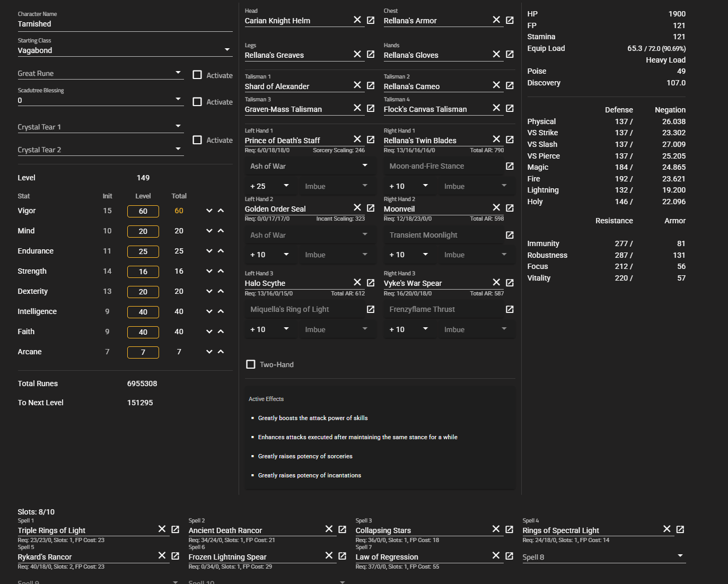Decrease Endurance stat with down arrow
728x584 pixels.
pyautogui.click(x=209, y=251)
